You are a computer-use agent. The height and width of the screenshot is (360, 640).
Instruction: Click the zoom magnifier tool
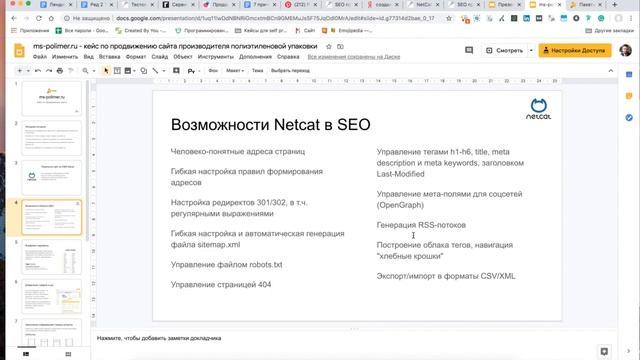[x=85, y=71]
